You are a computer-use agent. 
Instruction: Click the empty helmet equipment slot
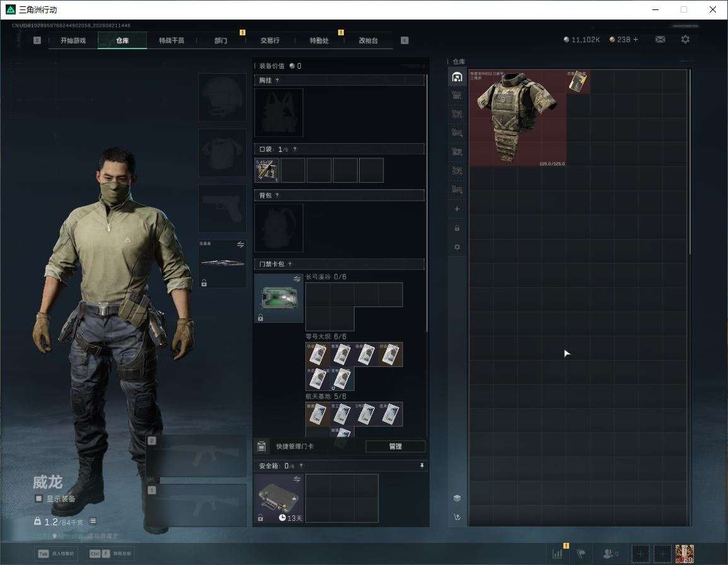[x=222, y=98]
